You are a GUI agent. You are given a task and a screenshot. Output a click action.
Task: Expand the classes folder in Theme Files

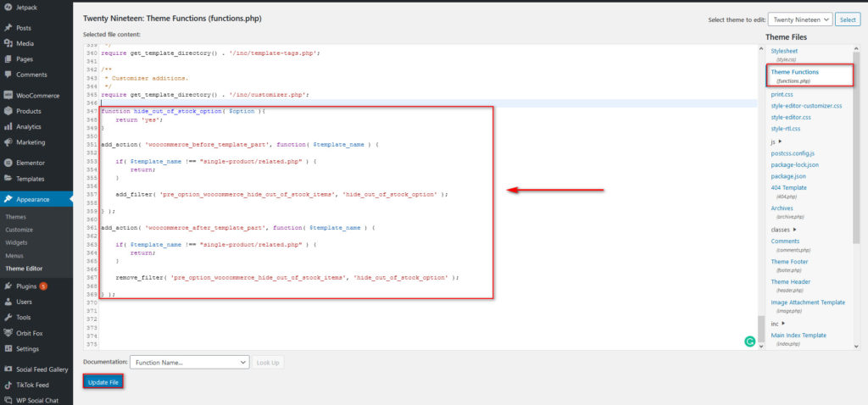783,230
